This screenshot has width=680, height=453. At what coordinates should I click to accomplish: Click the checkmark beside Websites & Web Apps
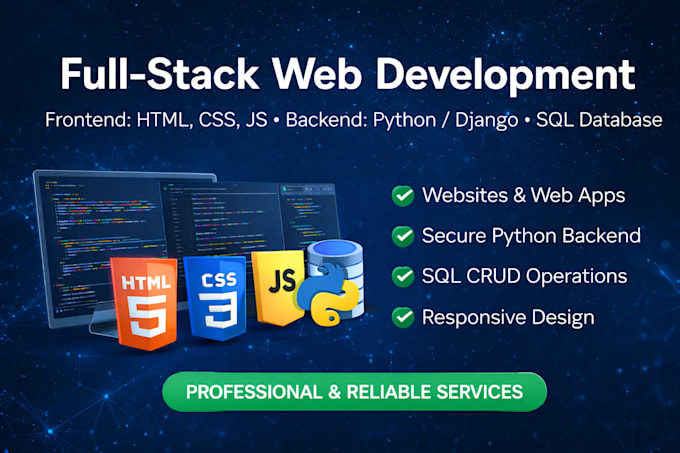click(403, 196)
